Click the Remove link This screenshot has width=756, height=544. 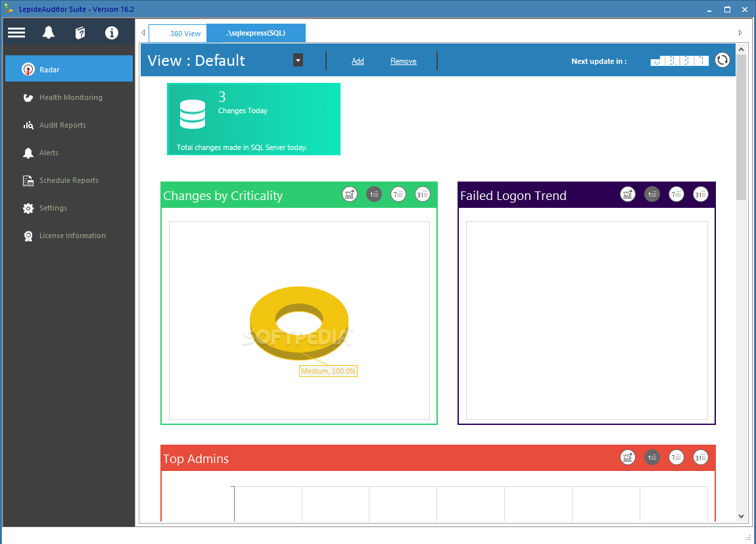(404, 61)
